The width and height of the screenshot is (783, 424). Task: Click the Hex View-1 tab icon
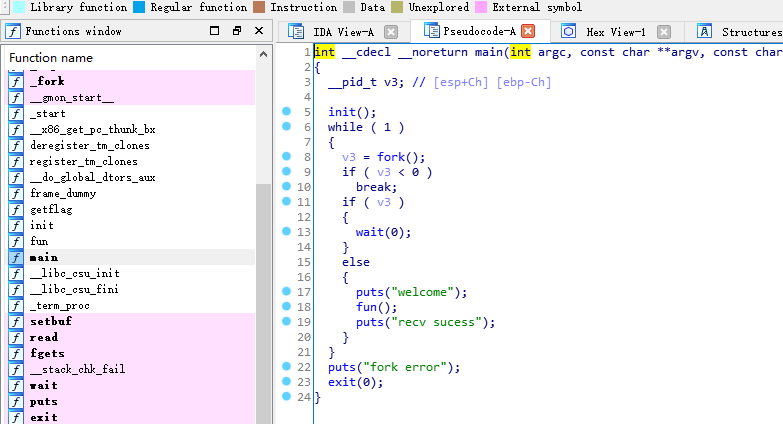click(x=568, y=31)
